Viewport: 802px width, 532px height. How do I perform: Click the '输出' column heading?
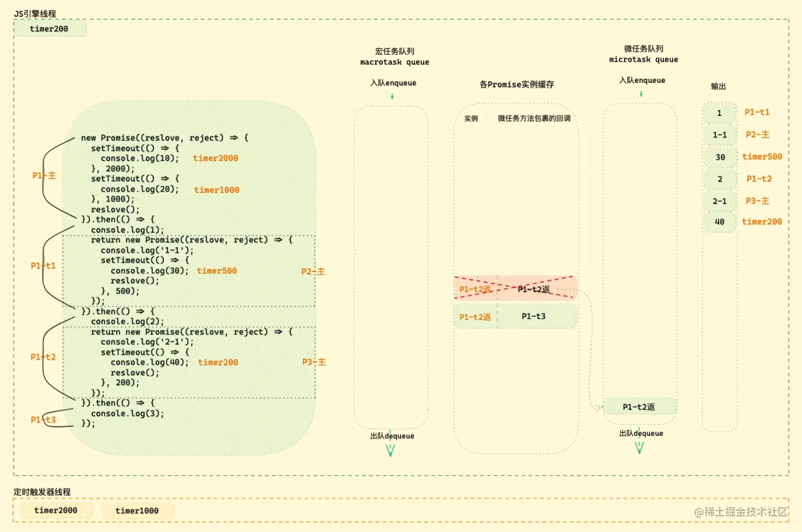tap(718, 86)
